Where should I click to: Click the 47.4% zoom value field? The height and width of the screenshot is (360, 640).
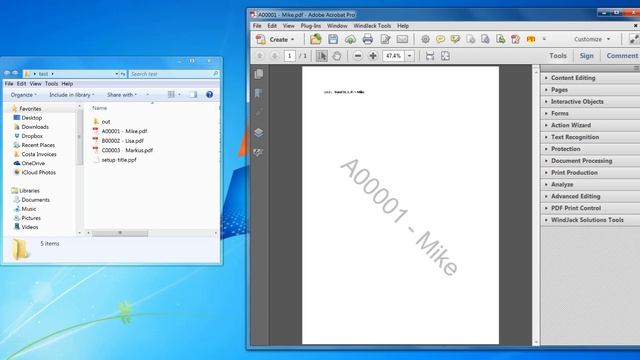coord(393,56)
